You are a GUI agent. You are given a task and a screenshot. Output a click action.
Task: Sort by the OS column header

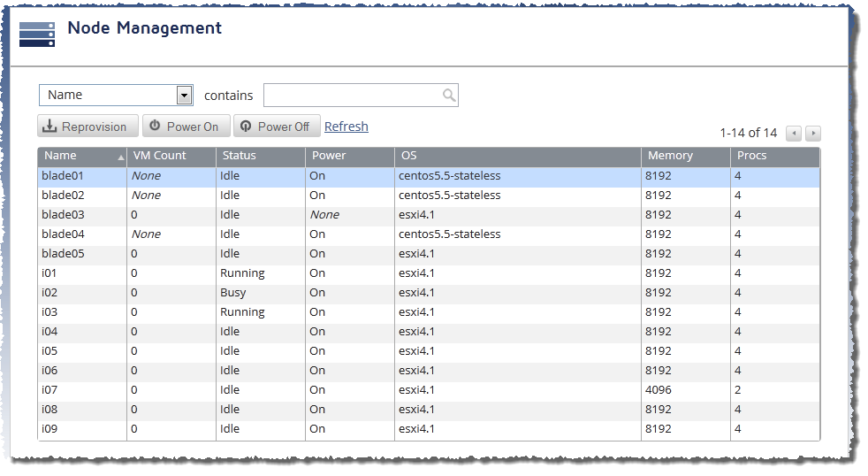518,157
